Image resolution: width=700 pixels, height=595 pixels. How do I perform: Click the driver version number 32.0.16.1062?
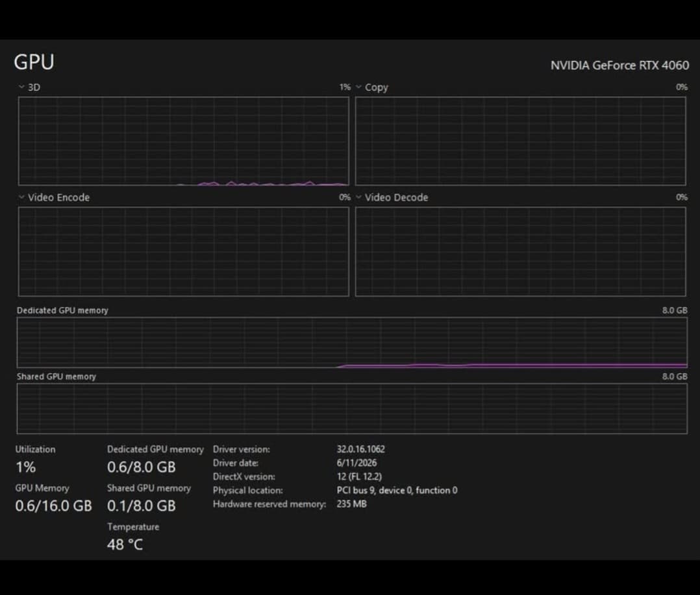point(361,449)
